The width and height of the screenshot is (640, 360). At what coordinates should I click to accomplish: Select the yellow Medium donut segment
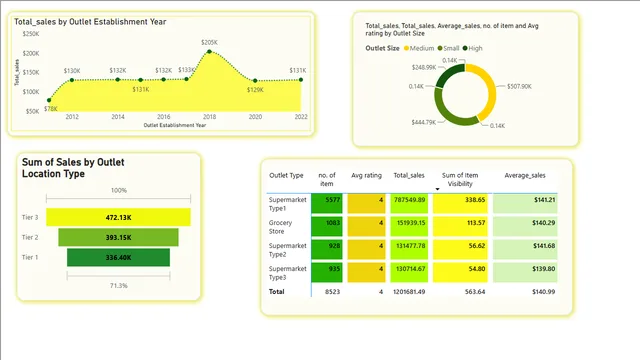click(x=491, y=90)
